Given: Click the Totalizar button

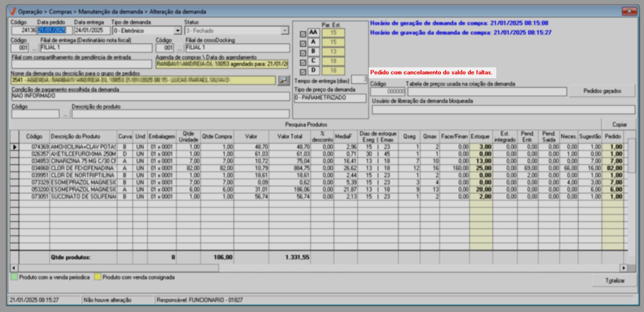Looking at the screenshot, I should (x=614, y=281).
